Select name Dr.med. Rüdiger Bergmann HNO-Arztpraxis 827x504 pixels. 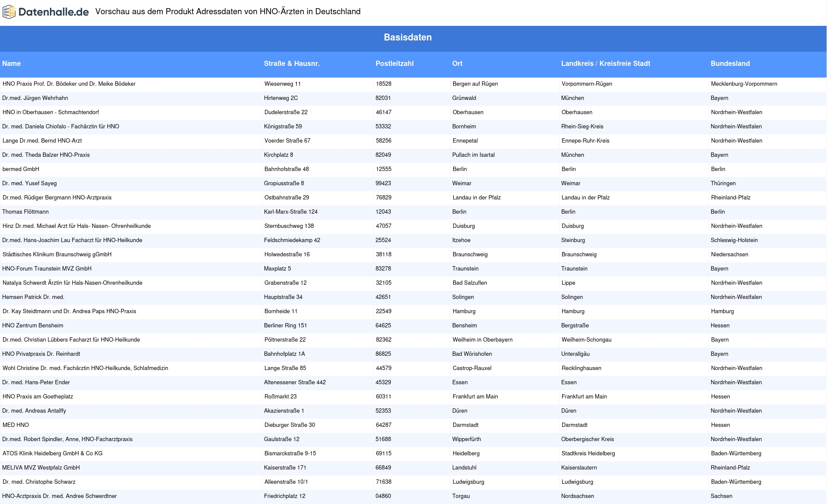57,198
